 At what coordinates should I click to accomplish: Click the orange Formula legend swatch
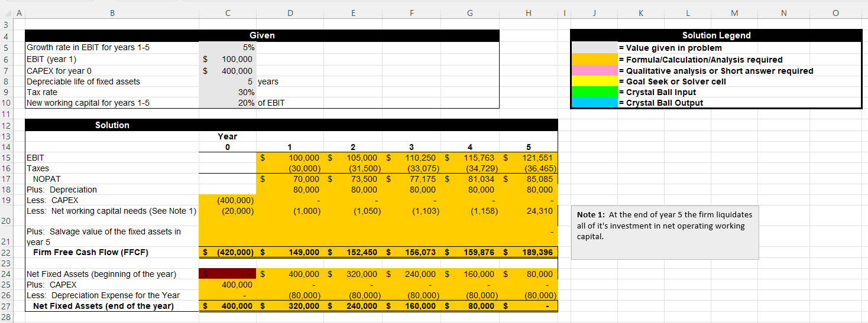click(x=594, y=59)
